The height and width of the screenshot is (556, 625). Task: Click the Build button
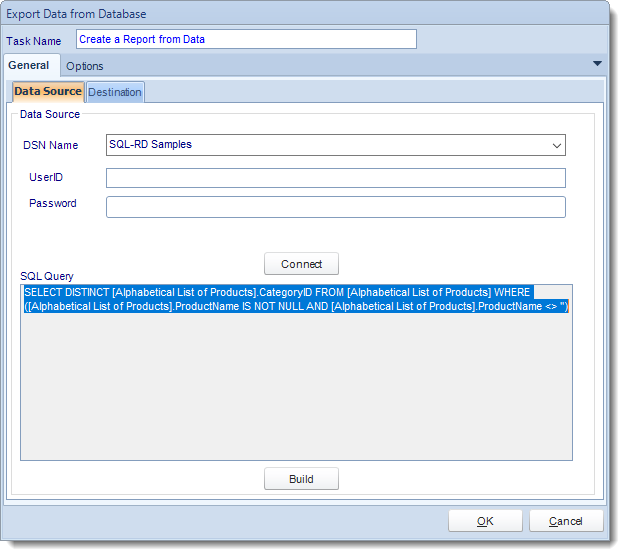tap(301, 479)
